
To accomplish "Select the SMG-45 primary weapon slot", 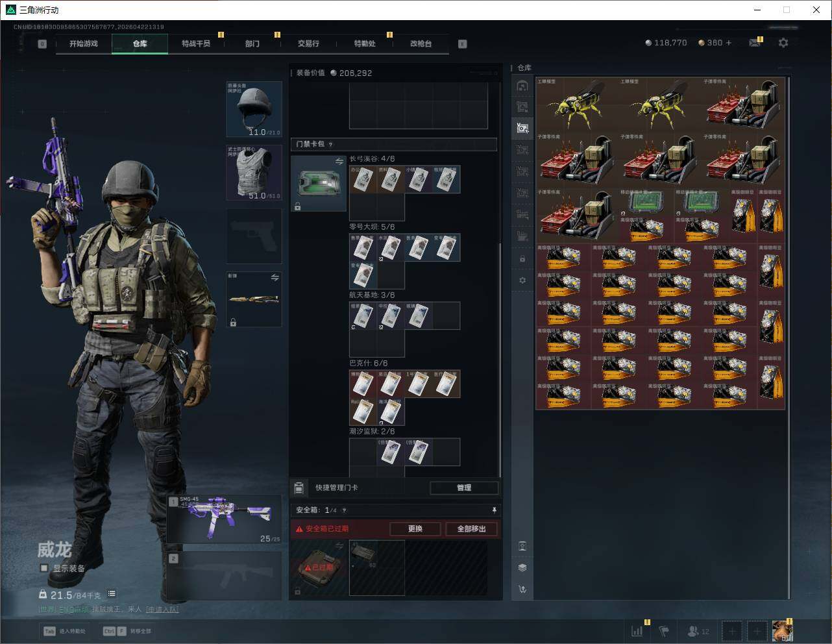I will [225, 519].
